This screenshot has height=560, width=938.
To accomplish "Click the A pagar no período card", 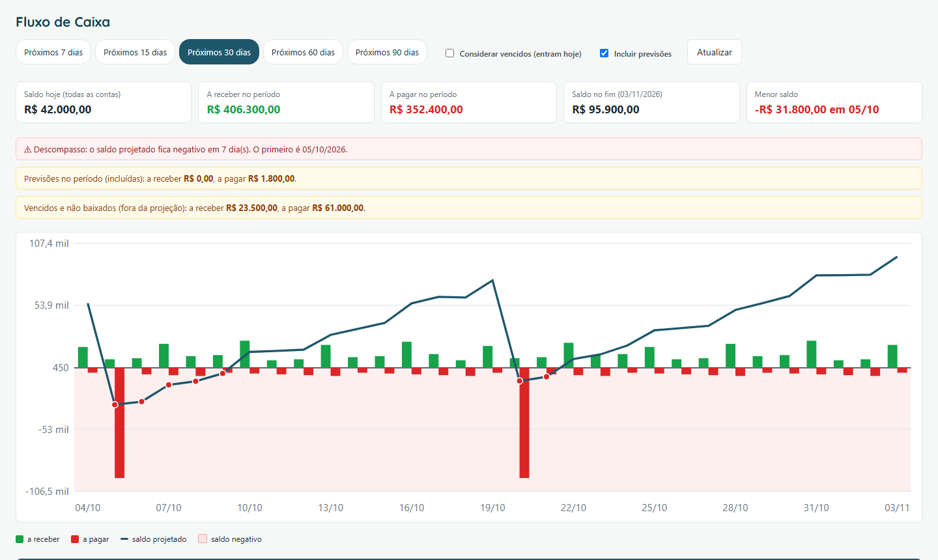I will 469,102.
